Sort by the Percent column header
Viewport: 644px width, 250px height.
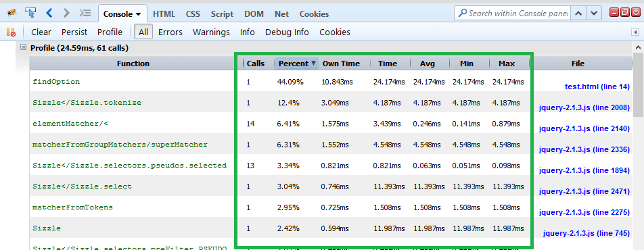tap(296, 64)
